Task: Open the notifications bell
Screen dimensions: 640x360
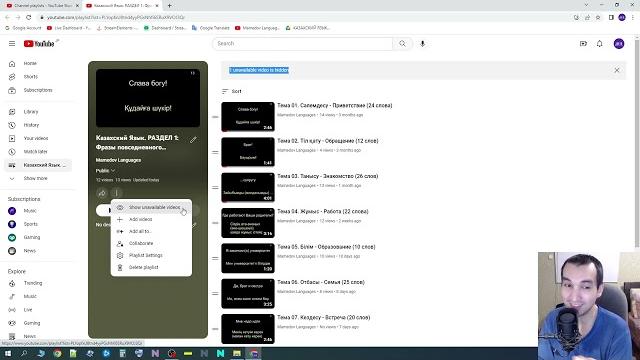Action: (x=600, y=44)
